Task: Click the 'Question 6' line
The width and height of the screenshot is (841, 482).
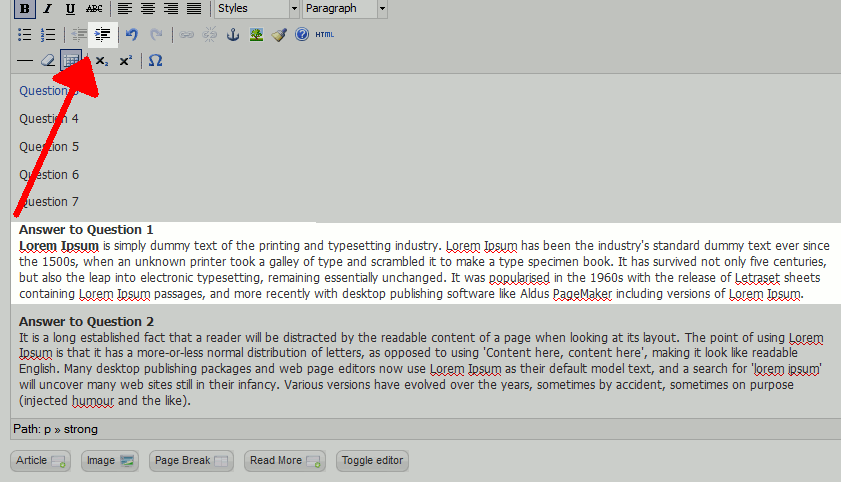Action: point(49,174)
